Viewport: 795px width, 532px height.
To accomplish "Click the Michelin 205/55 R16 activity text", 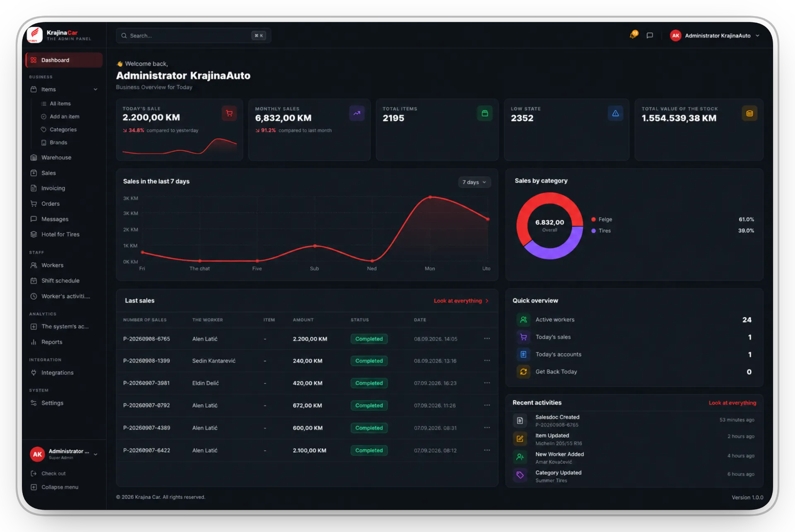I will point(559,443).
